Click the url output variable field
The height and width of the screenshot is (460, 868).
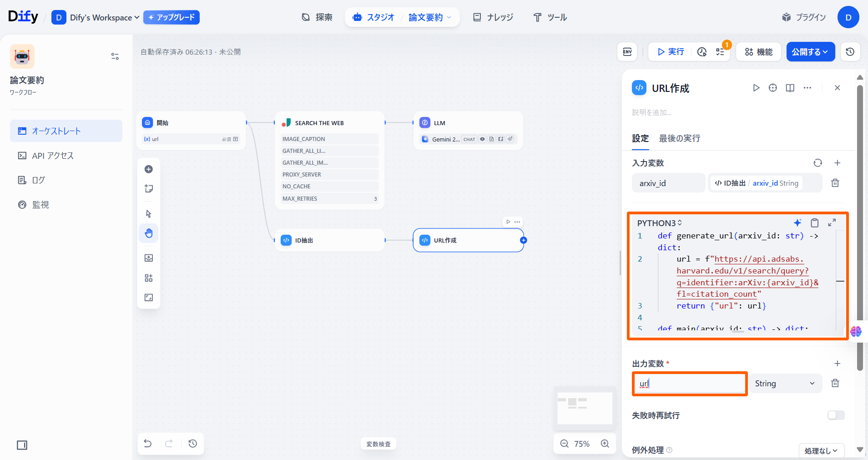689,384
